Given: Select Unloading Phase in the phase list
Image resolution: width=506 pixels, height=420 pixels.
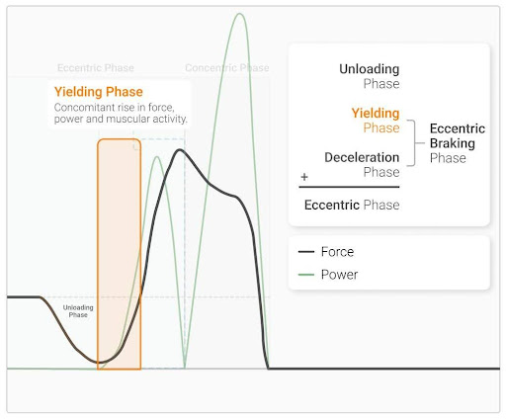Looking at the screenshot, I should click(370, 76).
